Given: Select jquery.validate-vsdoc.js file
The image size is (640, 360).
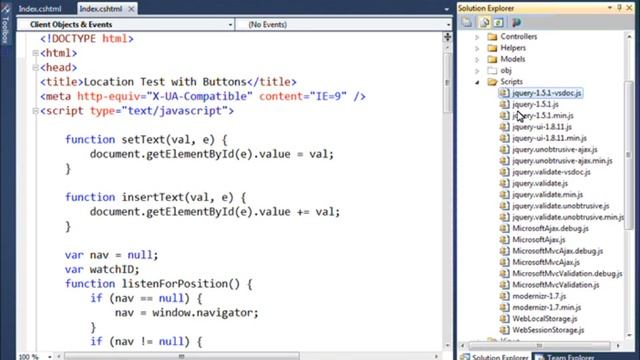Looking at the screenshot, I should [551, 172].
